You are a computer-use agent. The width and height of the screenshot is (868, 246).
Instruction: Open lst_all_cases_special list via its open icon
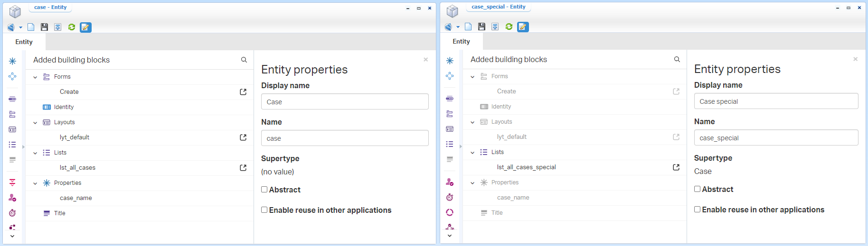(676, 167)
